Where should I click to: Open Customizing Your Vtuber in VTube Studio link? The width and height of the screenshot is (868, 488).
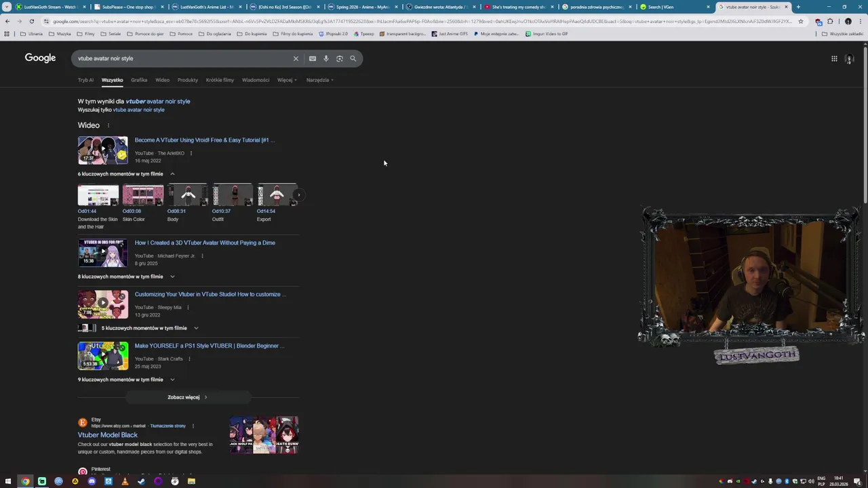pyautogui.click(x=210, y=294)
